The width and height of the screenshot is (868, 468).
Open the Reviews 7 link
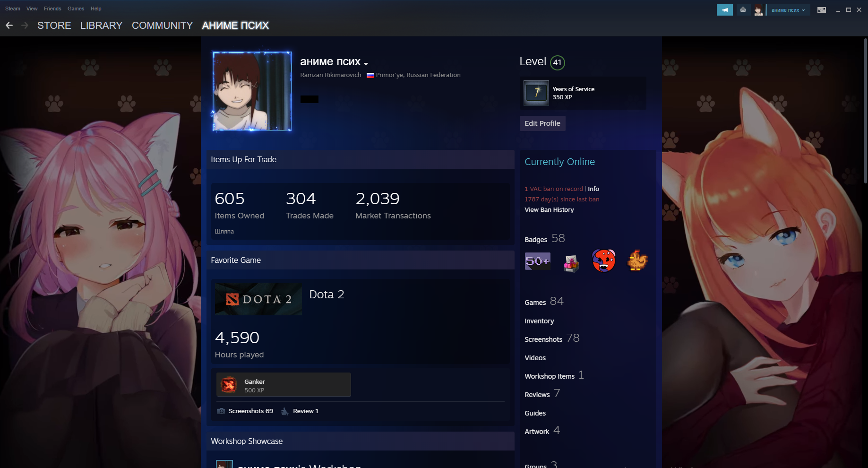[542, 394]
